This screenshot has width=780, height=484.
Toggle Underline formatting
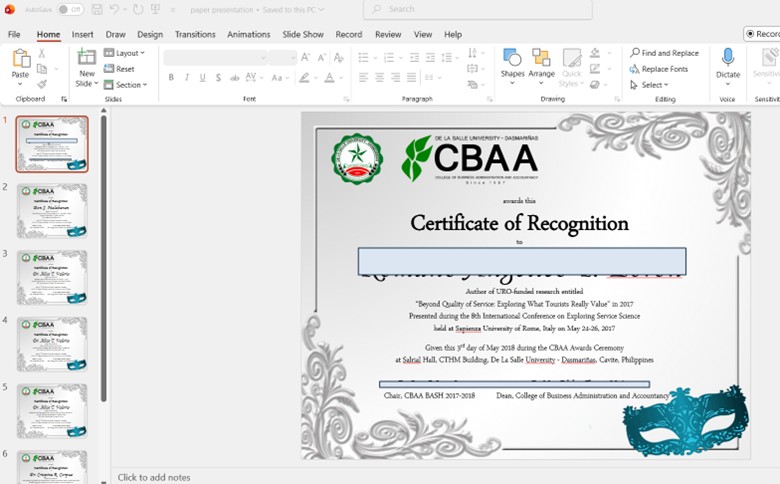point(202,78)
